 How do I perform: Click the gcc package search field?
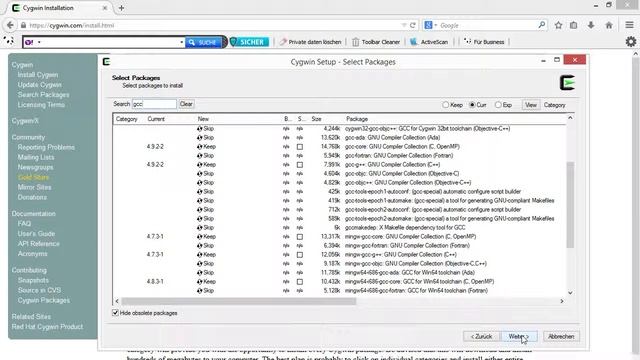[x=154, y=104]
